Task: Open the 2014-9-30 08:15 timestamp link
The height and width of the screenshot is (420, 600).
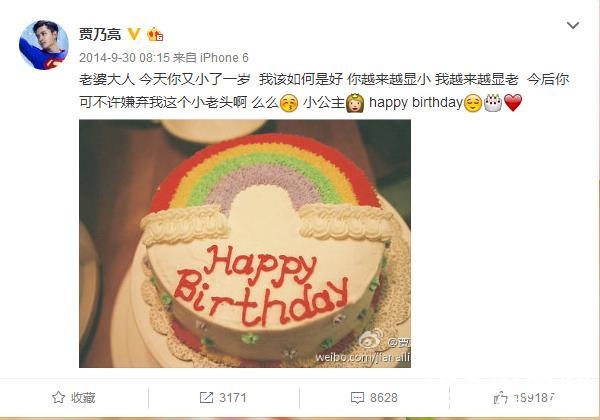Action: 124,58
